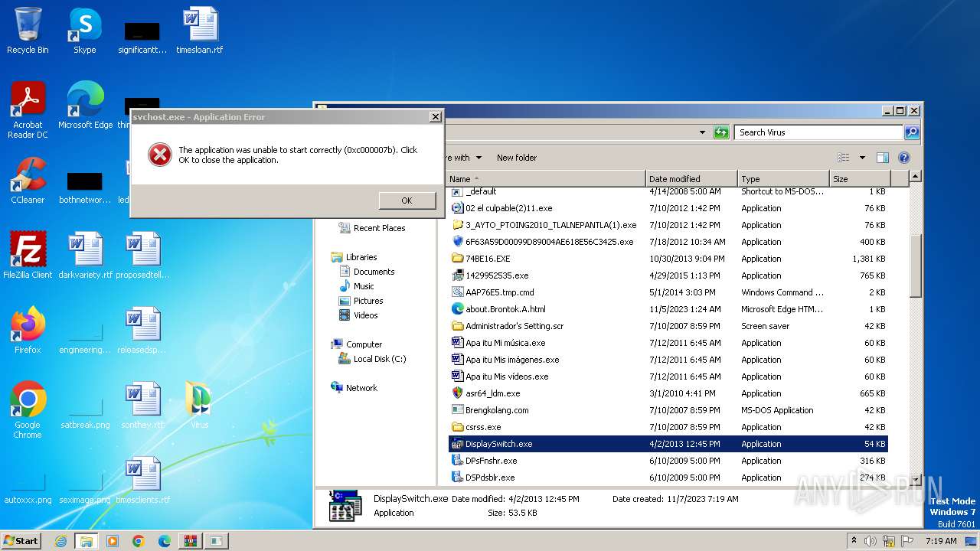
Task: Click the search magnifier button in Explorer
Action: pyautogui.click(x=911, y=132)
